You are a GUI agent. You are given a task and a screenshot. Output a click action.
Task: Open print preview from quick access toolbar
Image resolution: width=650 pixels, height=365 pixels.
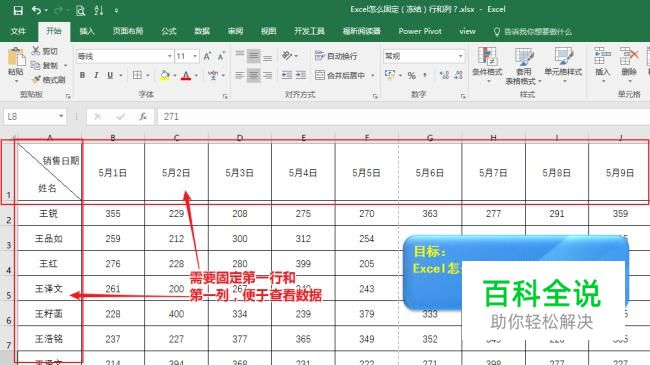pyautogui.click(x=80, y=10)
